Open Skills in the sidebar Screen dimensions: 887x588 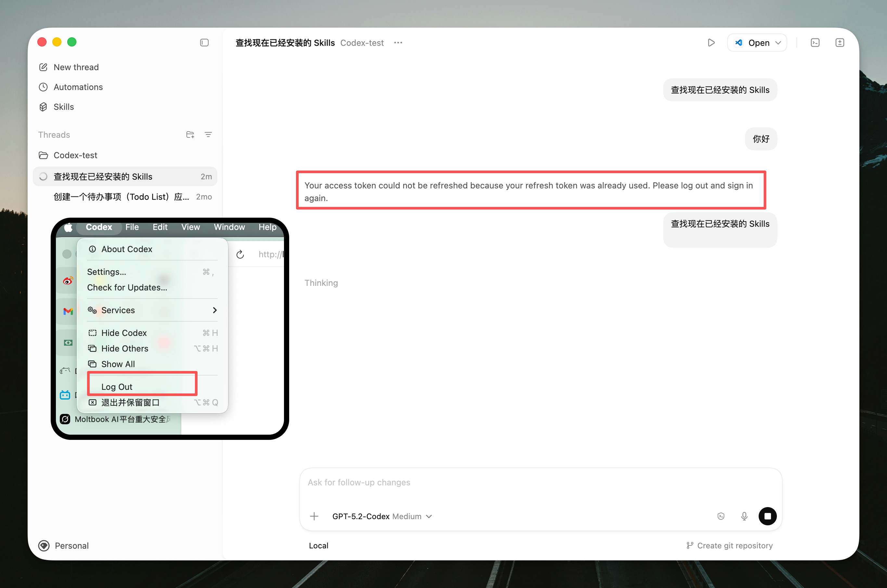coord(63,107)
